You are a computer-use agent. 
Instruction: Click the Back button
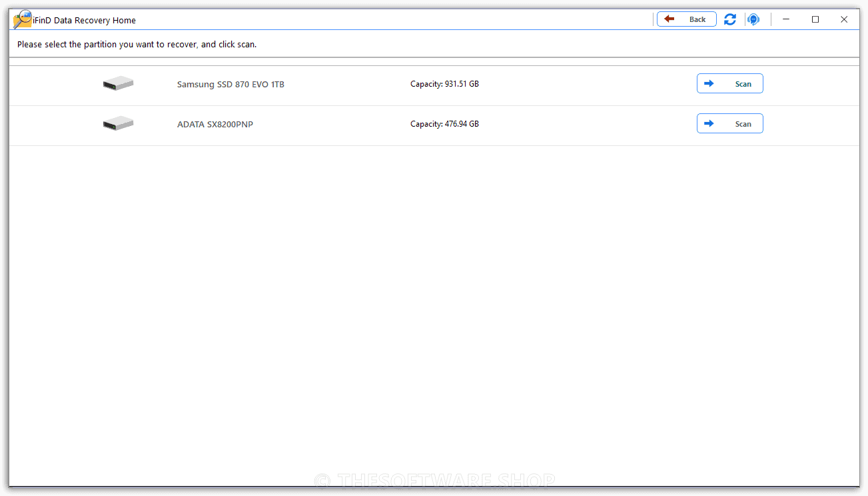tap(687, 19)
